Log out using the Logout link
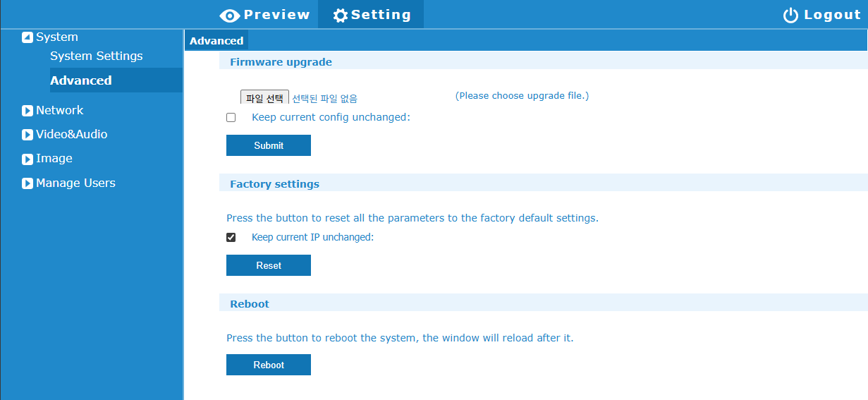868x400 pixels. coord(832,15)
